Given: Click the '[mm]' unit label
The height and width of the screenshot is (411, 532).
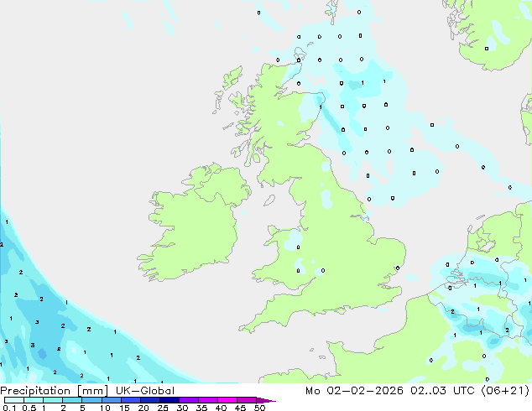Looking at the screenshot, I should pyautogui.click(x=92, y=391).
